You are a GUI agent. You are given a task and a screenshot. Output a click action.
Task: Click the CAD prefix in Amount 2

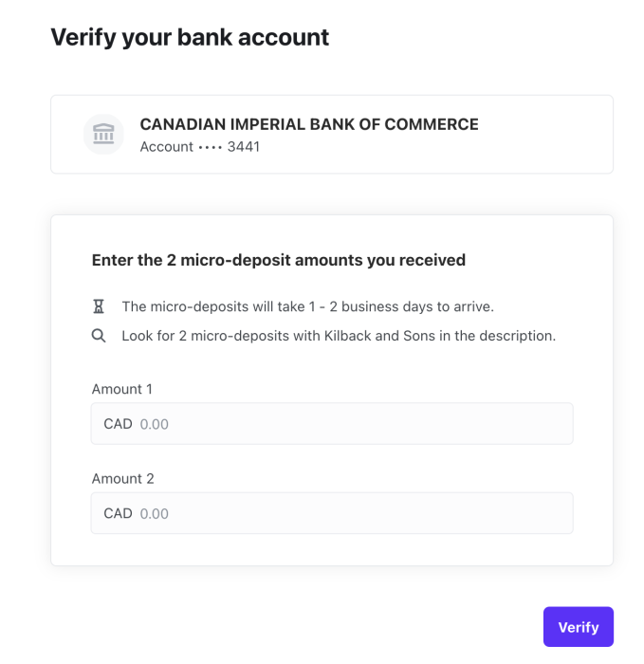point(118,513)
